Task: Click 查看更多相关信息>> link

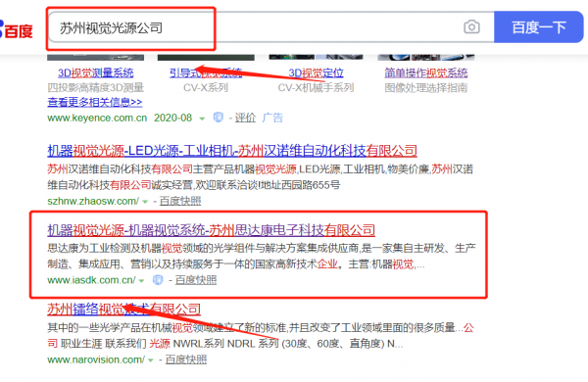Action: pos(94,102)
